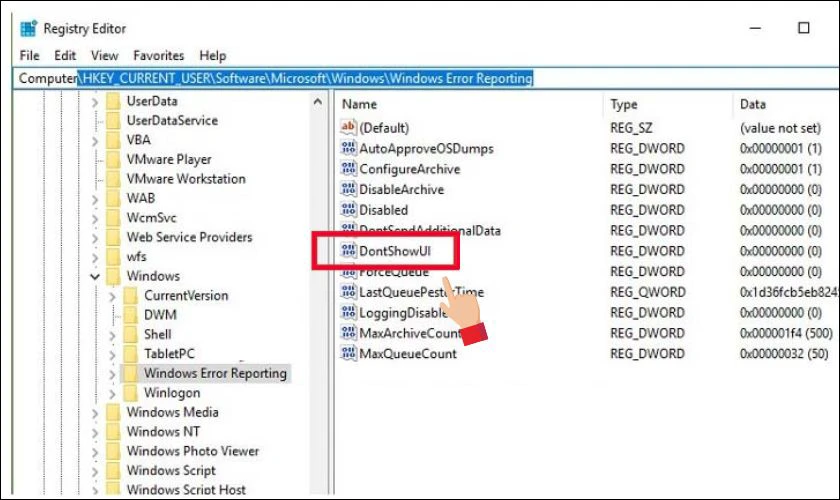Click the MaxQueueCount DWORD icon
Screen dimensions: 840x500
click(348, 353)
